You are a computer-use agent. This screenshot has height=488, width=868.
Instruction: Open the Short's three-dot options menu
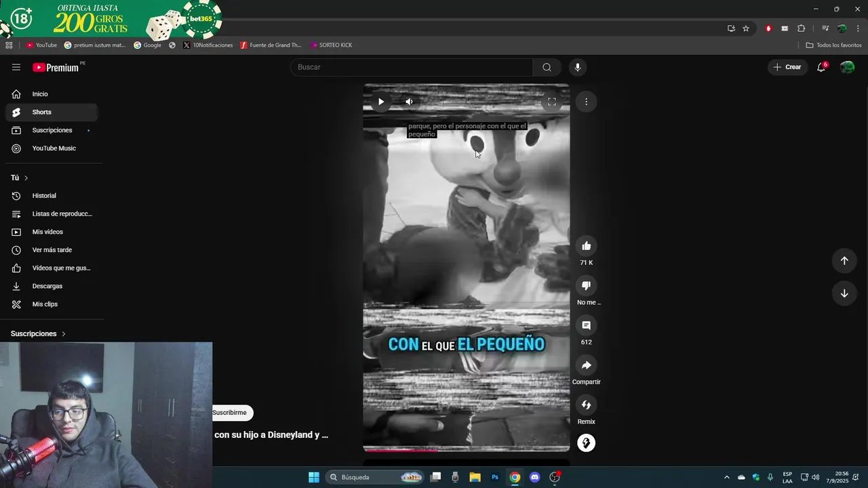point(586,102)
